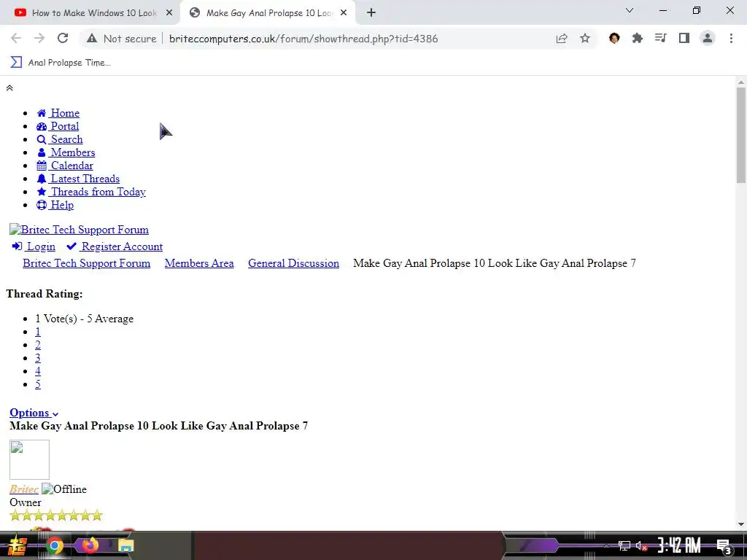Rate the thread 2 stars
Screen dimensions: 747x560
[38, 345]
